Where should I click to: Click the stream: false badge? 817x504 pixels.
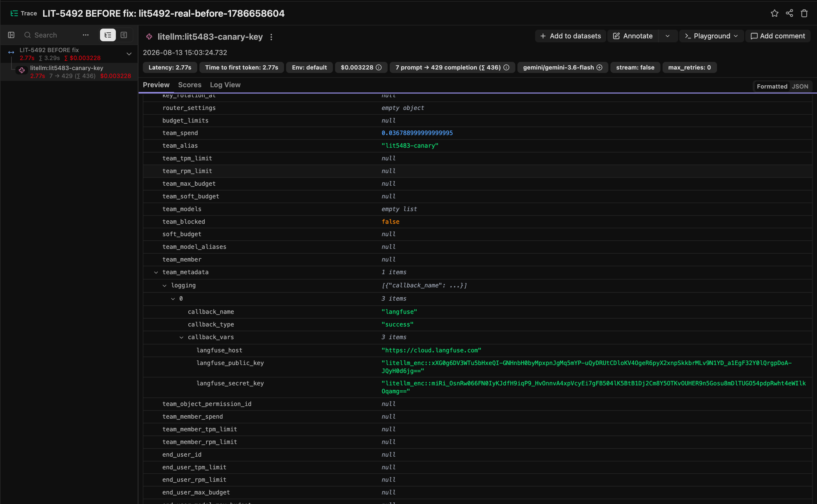click(x=635, y=67)
